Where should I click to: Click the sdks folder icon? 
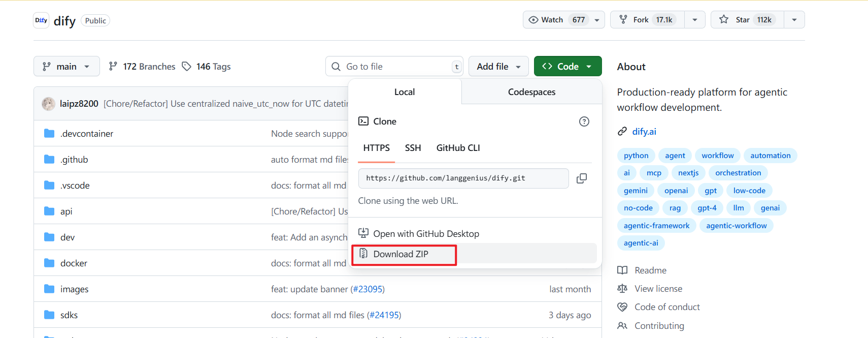pos(49,315)
